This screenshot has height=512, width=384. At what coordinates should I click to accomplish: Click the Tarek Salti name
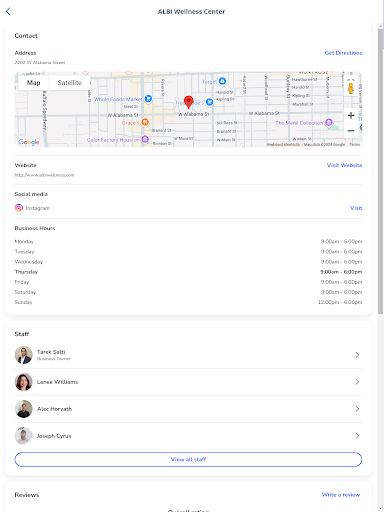point(51,352)
